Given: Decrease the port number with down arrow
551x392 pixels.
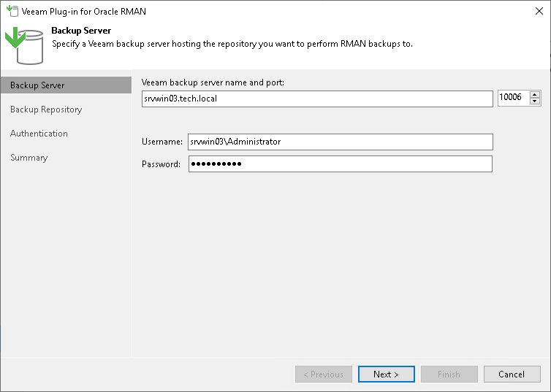Looking at the screenshot, I should click(x=535, y=101).
